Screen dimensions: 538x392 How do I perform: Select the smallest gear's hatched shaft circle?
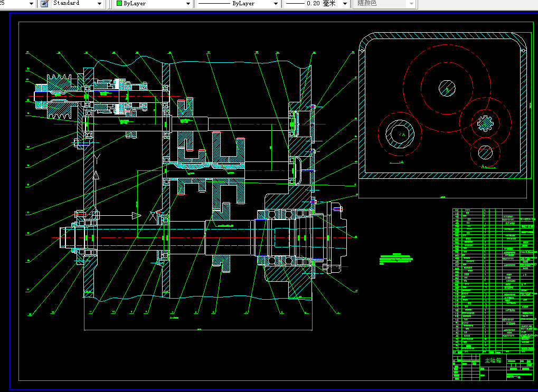[x=485, y=152]
